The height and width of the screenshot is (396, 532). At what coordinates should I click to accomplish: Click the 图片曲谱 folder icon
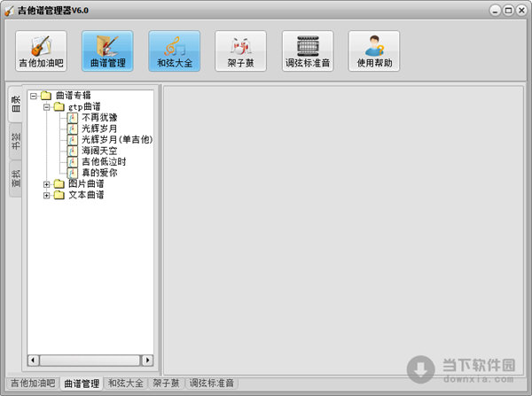click(x=59, y=183)
